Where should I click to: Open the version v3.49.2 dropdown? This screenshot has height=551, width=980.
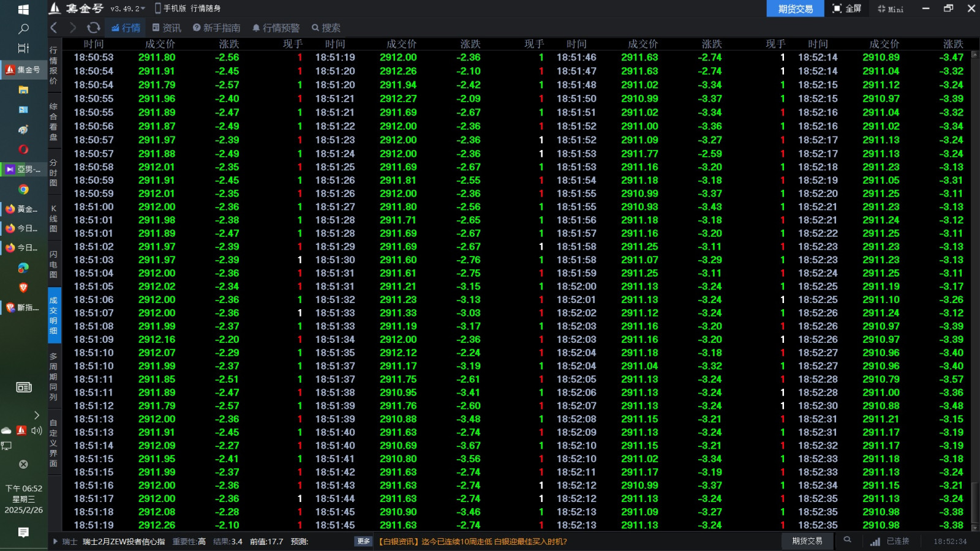(x=127, y=9)
